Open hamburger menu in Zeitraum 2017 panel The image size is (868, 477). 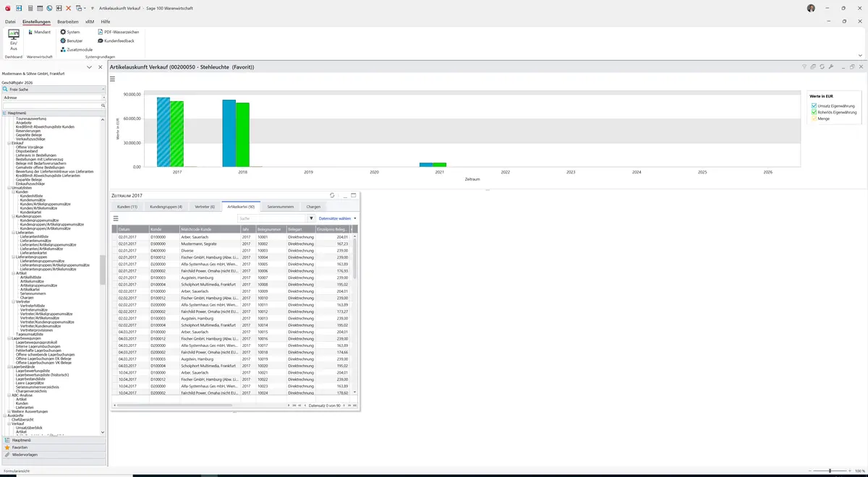click(116, 218)
